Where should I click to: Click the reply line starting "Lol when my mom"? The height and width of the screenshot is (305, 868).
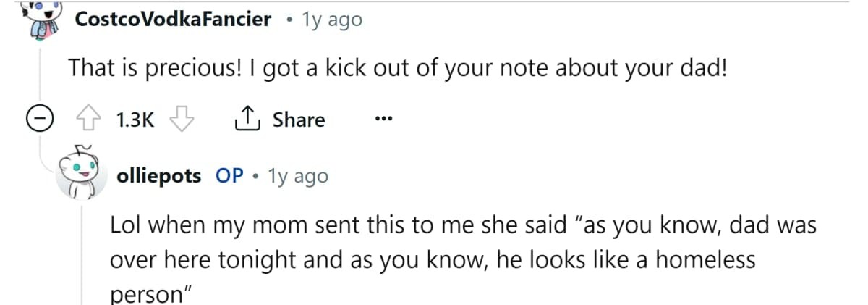[x=463, y=225]
